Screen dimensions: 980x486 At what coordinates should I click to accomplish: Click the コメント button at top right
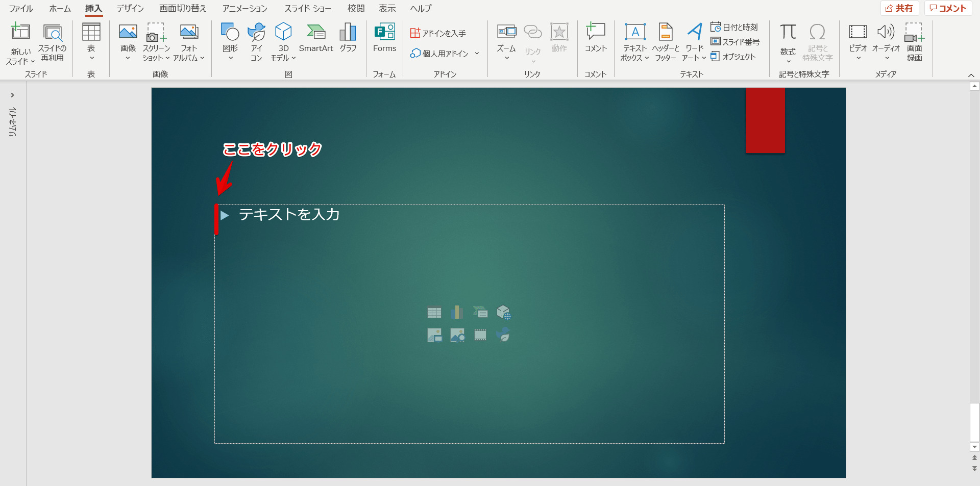[x=948, y=8]
